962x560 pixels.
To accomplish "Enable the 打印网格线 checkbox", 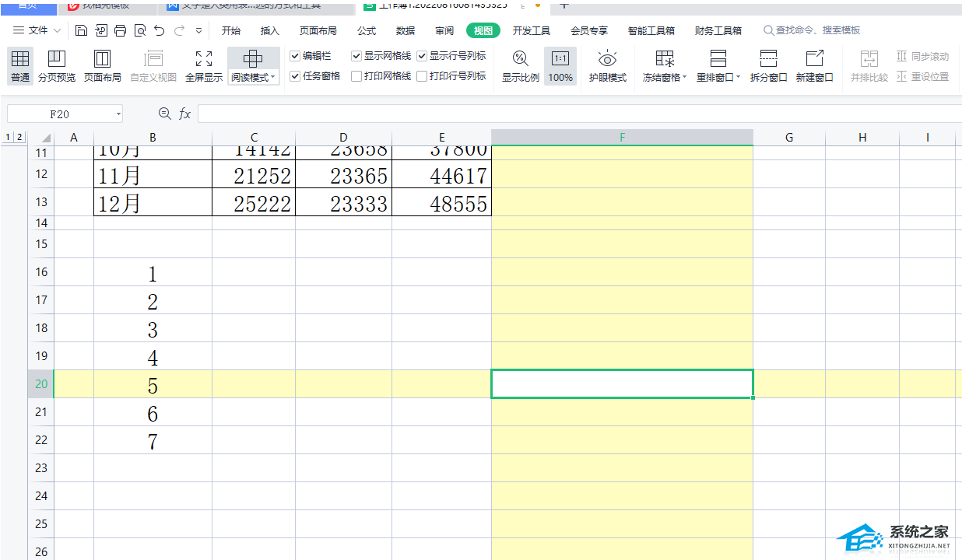I will (356, 76).
